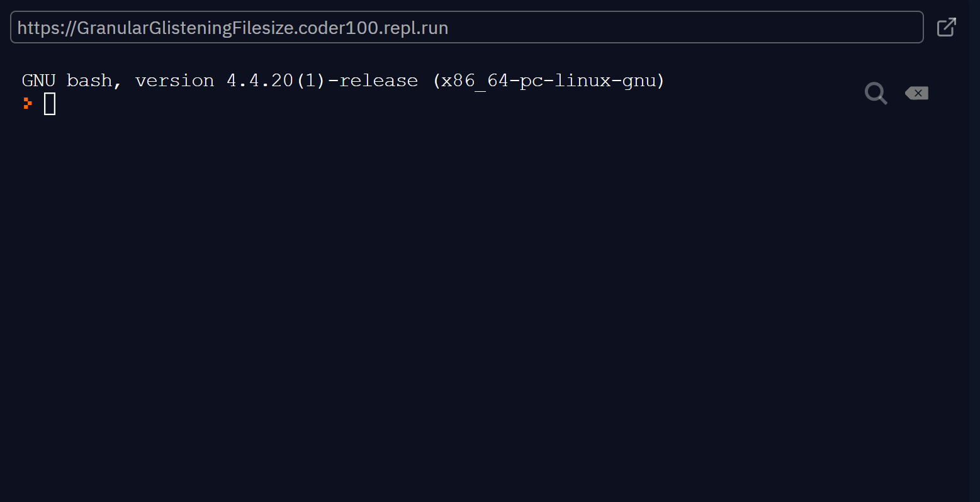Click the empty end of the URL bar
Viewport: 980px width, 502px height.
(685, 27)
